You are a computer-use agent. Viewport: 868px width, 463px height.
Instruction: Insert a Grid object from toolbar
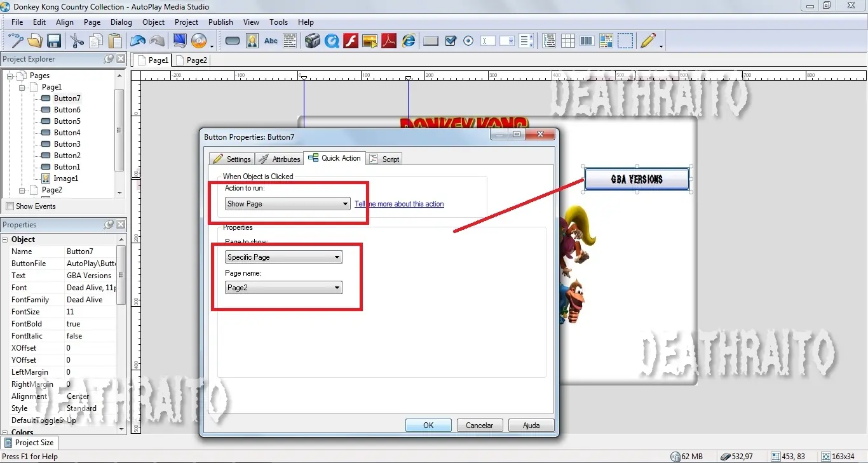(x=568, y=41)
